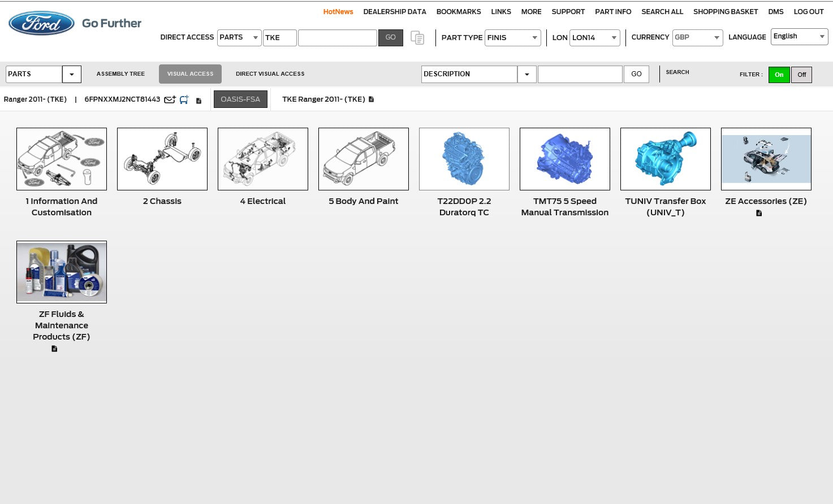The height and width of the screenshot is (504, 833).
Task: Open the Shopping Basket menu
Action: pyautogui.click(x=725, y=12)
